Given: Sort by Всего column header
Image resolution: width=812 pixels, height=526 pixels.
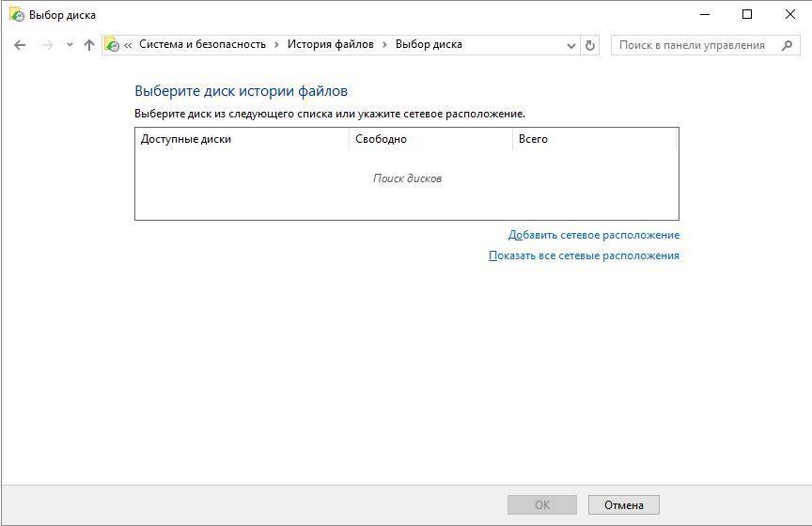Looking at the screenshot, I should (594, 139).
